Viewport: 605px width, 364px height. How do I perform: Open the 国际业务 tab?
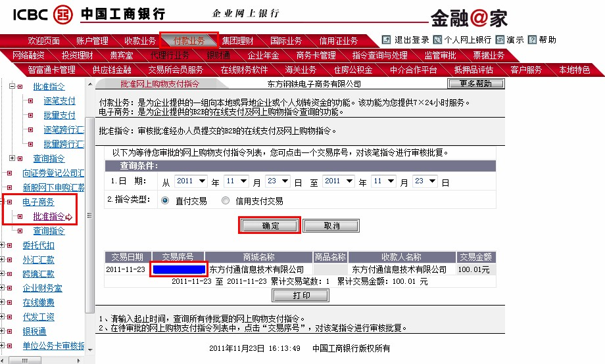point(286,41)
